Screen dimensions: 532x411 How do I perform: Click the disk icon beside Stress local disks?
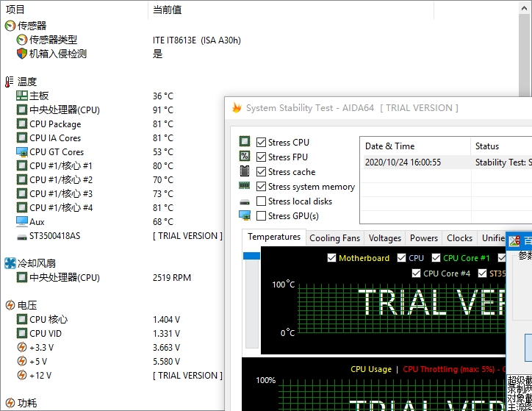(x=245, y=202)
